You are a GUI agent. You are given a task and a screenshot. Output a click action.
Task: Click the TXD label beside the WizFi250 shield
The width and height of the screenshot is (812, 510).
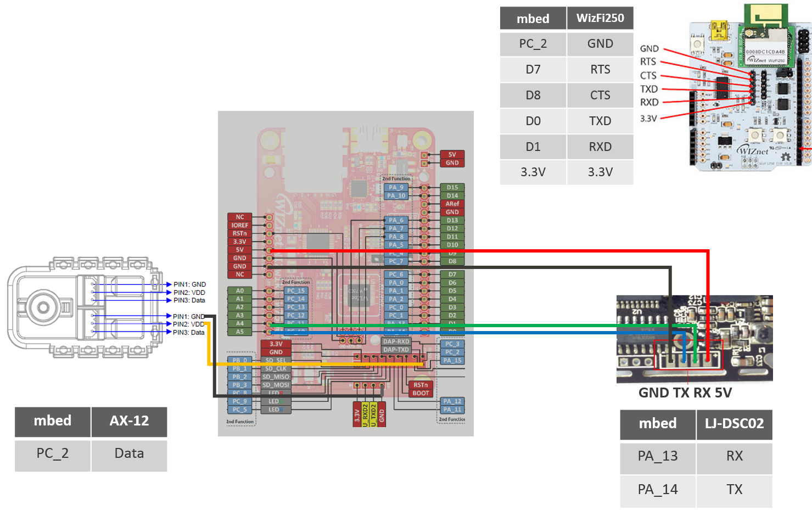(x=649, y=89)
